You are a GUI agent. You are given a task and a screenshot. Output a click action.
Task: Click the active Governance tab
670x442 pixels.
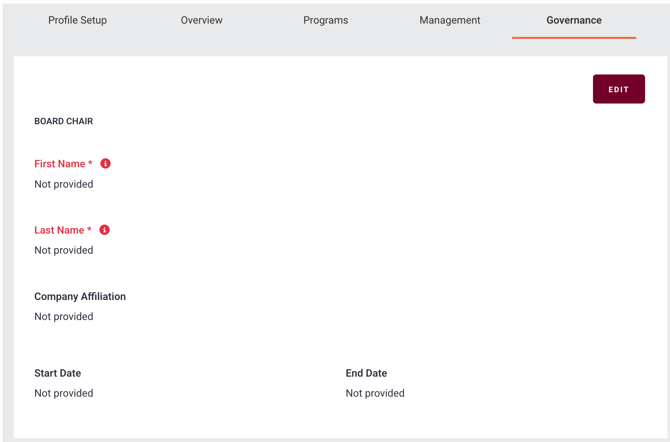pyautogui.click(x=573, y=20)
